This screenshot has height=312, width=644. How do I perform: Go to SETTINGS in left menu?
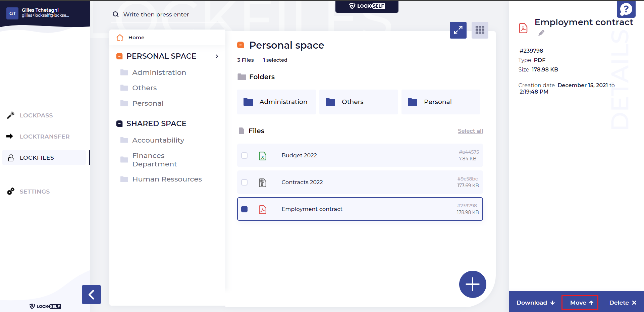35,192
